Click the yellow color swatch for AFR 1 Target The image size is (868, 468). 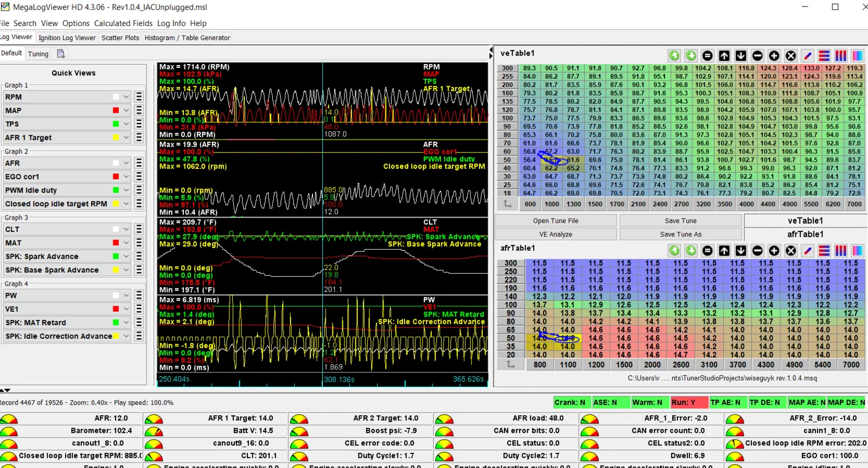(x=116, y=137)
